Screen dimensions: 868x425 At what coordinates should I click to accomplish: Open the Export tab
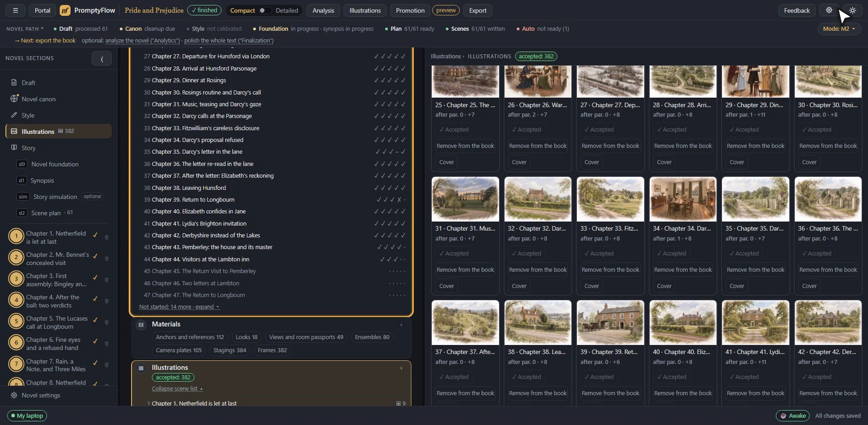[478, 10]
